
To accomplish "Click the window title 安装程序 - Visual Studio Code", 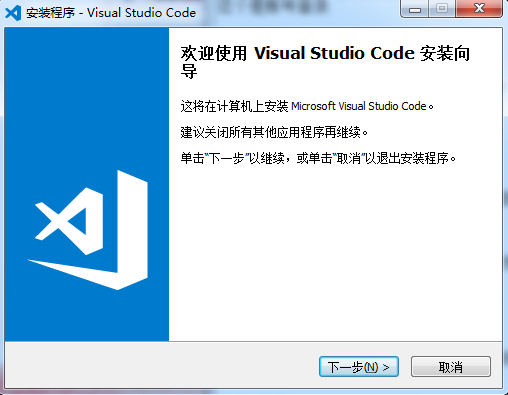I will tap(111, 13).
